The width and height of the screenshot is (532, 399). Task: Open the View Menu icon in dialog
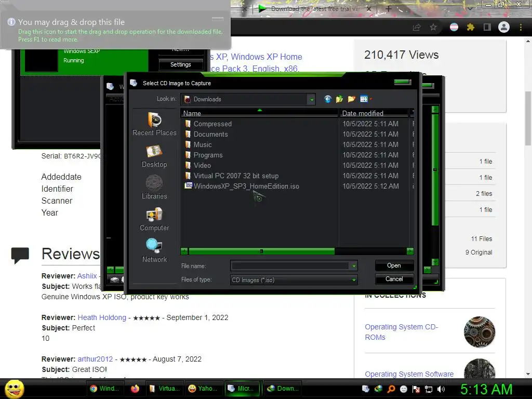pos(364,99)
